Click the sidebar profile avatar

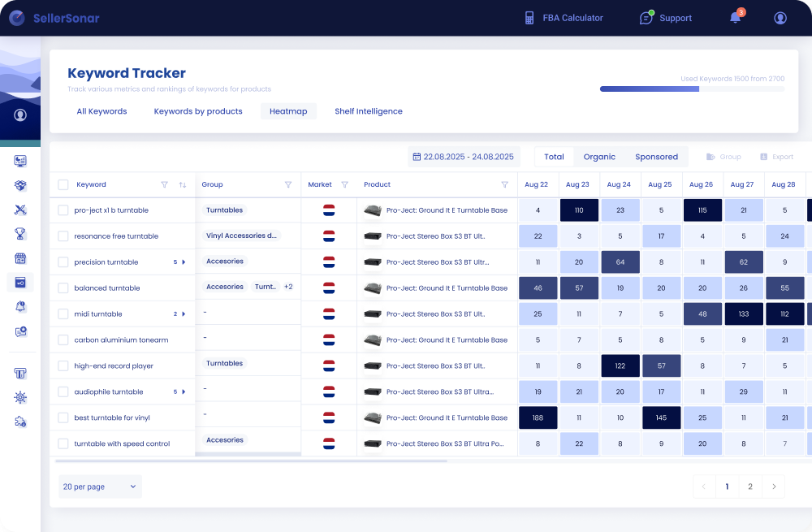(20, 115)
